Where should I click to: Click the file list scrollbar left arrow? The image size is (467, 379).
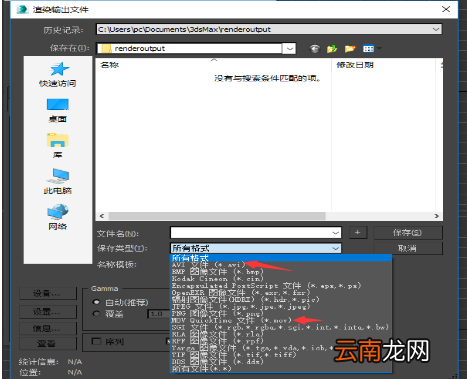coord(102,216)
